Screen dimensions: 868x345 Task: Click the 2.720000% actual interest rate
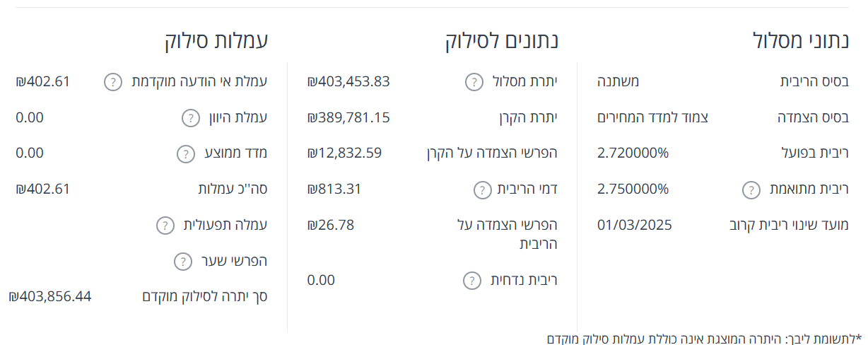[x=633, y=153]
